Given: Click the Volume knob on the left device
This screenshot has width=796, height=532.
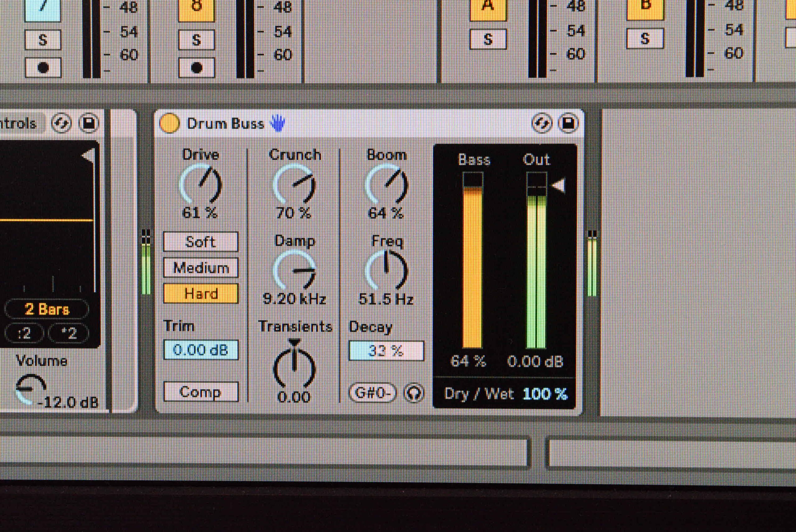Looking at the screenshot, I should [x=30, y=390].
